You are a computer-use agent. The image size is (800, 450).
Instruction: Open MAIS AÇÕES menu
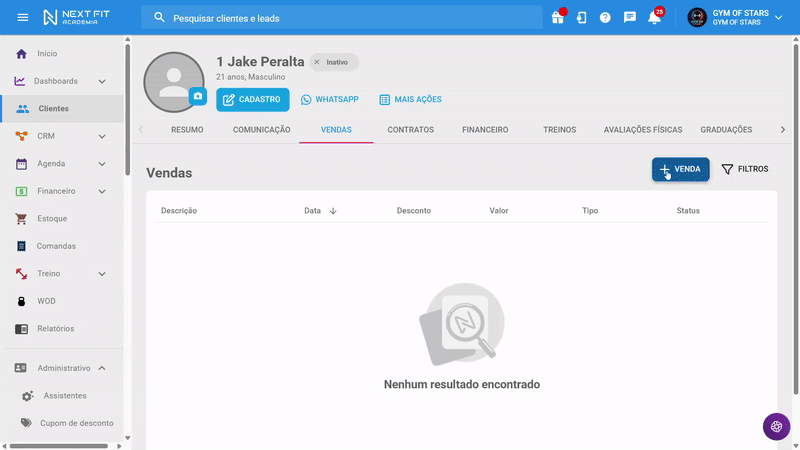pyautogui.click(x=411, y=99)
